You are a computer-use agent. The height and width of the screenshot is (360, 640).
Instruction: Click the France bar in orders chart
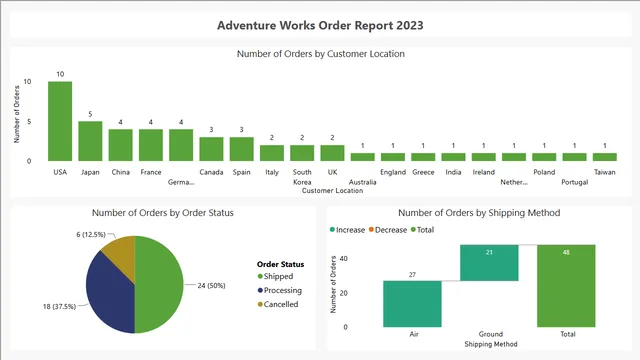(151, 145)
